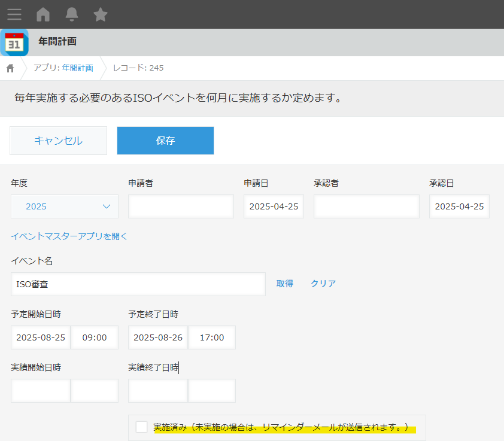Open the hamburger main menu
The height and width of the screenshot is (441, 504).
[x=14, y=14]
